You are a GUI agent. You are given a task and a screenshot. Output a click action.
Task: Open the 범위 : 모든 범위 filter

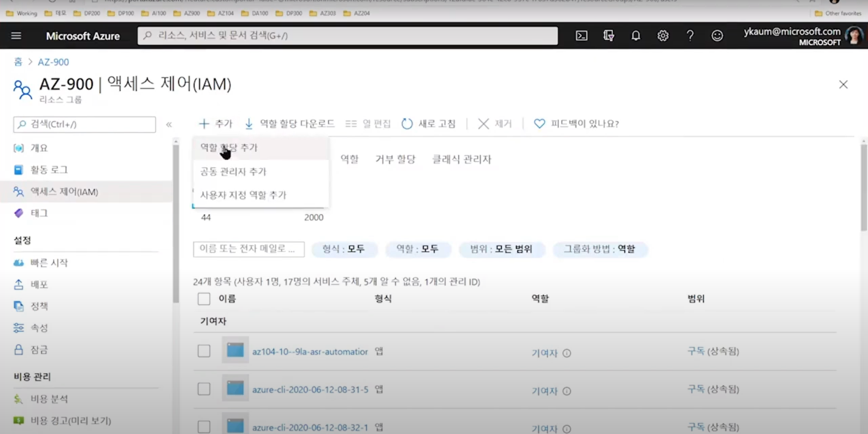[501, 249]
